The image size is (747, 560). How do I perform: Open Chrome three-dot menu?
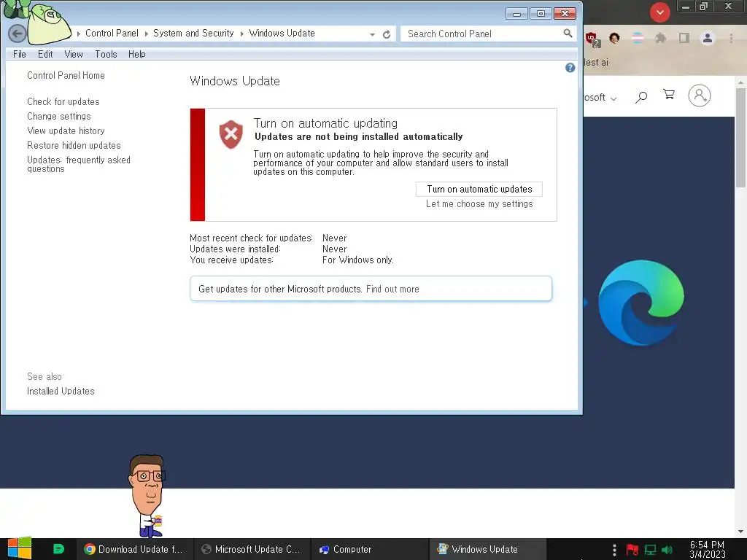click(731, 38)
